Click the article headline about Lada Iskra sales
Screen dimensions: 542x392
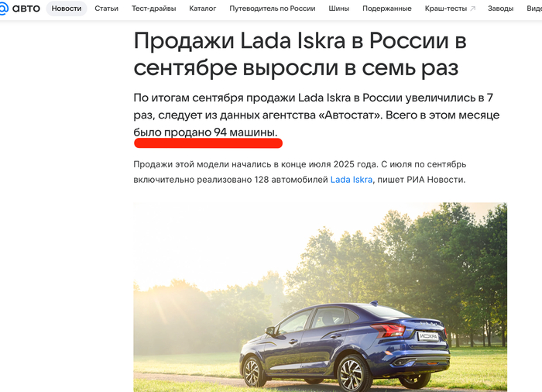(x=300, y=54)
